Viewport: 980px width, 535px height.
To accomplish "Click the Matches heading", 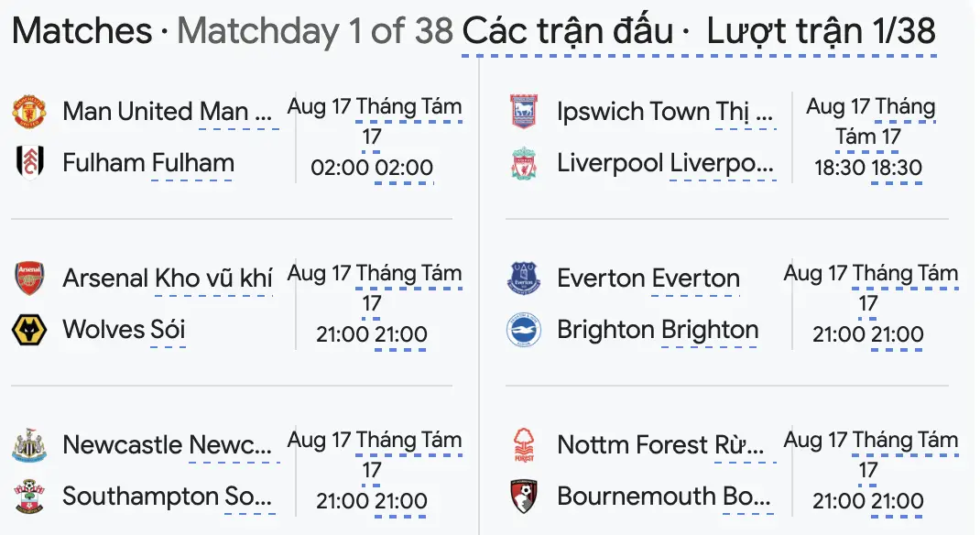I will pos(82,31).
